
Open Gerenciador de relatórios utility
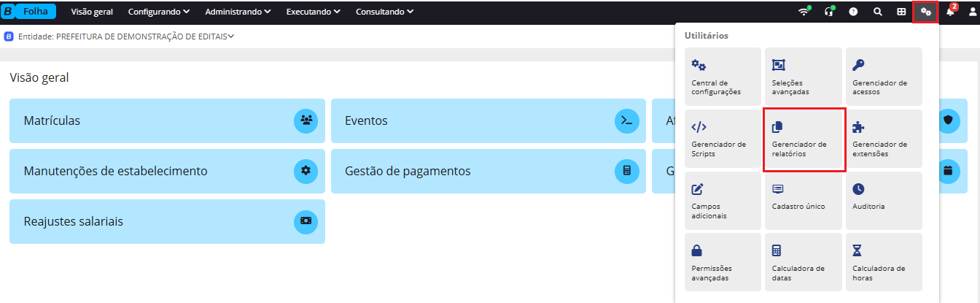pos(804,140)
